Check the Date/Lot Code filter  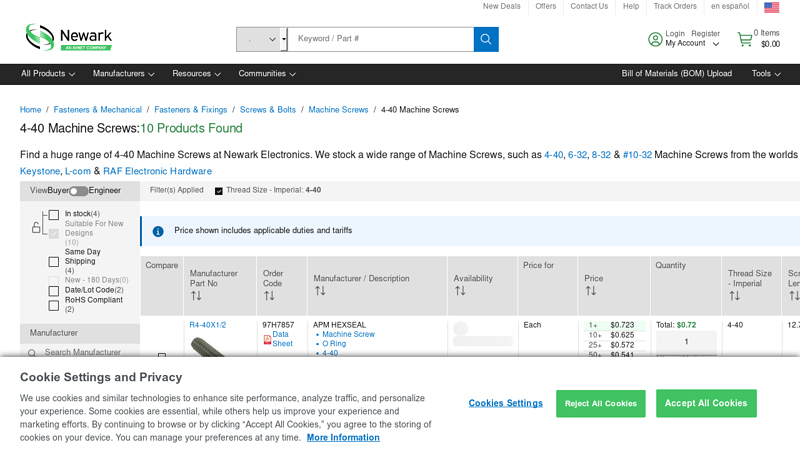[54, 291]
